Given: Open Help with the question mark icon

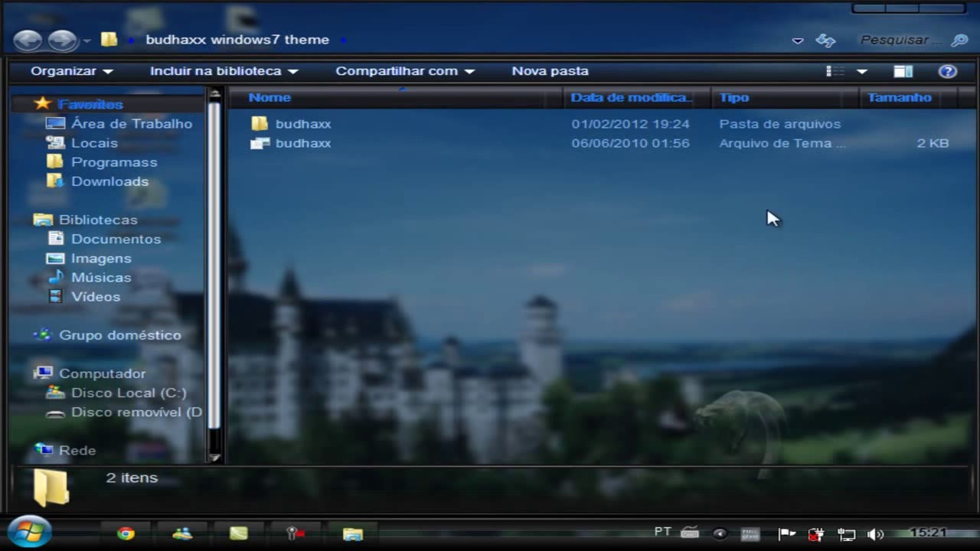Looking at the screenshot, I should 948,71.
